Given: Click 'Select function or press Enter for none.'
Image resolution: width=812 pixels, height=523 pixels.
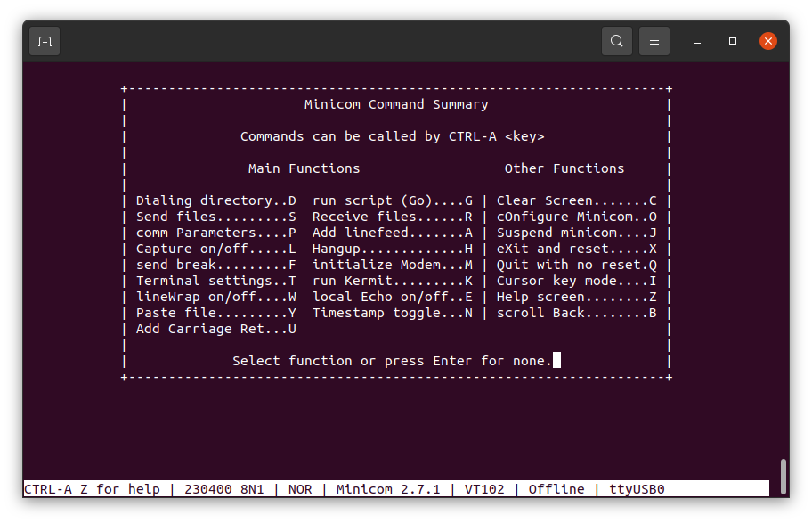Looking at the screenshot, I should (x=392, y=361).
